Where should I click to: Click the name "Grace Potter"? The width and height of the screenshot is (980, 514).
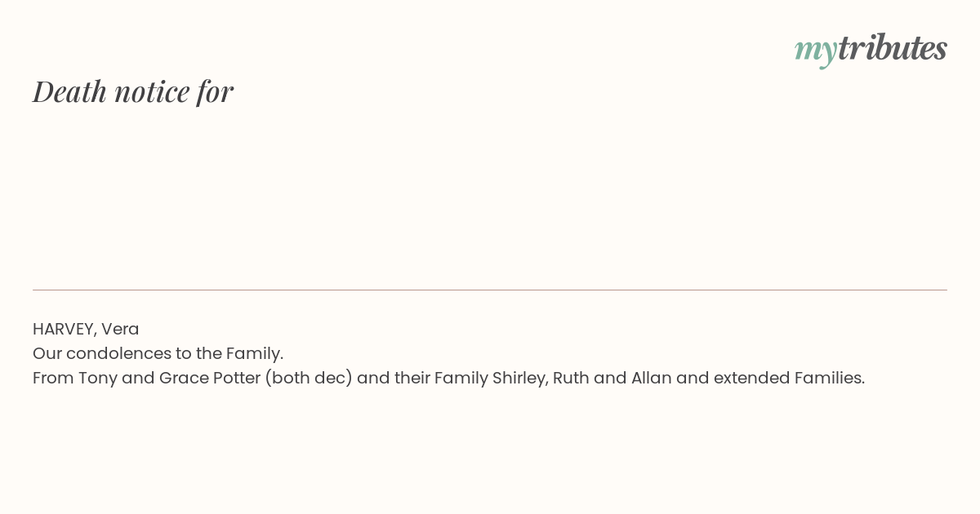(209, 378)
